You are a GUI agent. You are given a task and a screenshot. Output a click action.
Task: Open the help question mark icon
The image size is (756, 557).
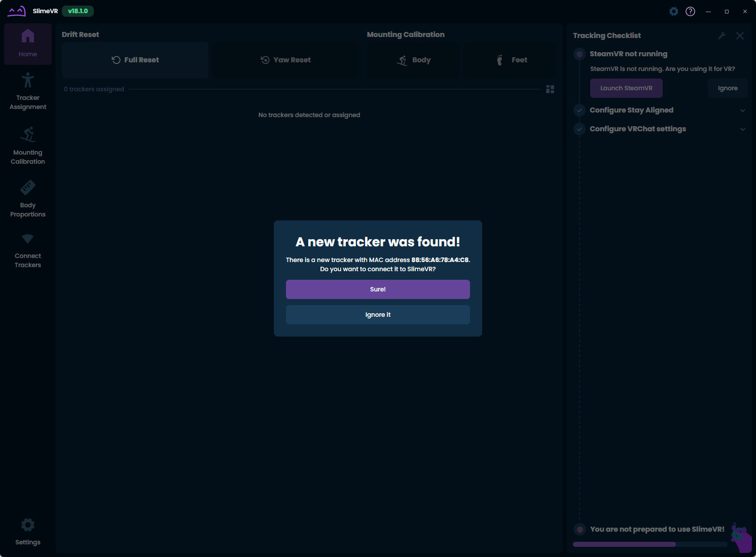pos(690,11)
